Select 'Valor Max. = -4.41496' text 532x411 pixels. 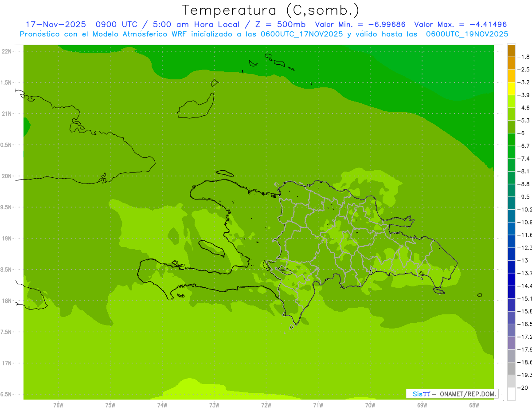[460, 24]
